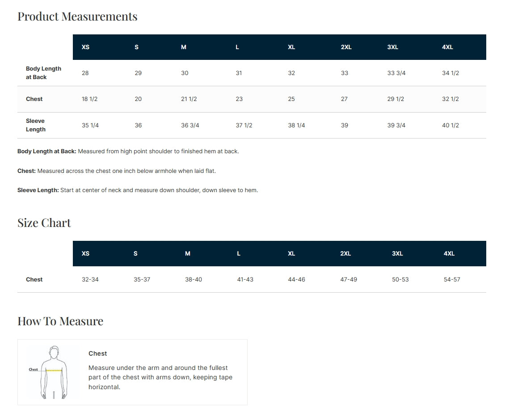The height and width of the screenshot is (420, 522).
Task: Click the 54-57 chest range for 4XL
Action: tap(452, 280)
